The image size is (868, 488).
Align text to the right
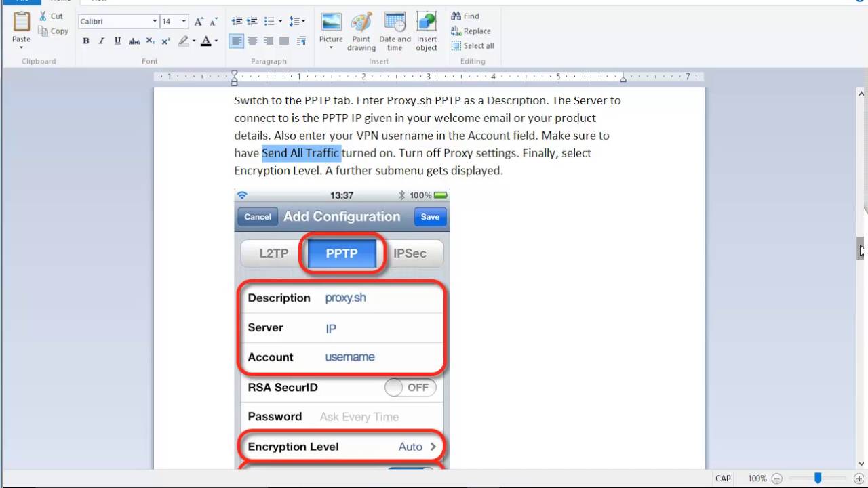(x=269, y=41)
